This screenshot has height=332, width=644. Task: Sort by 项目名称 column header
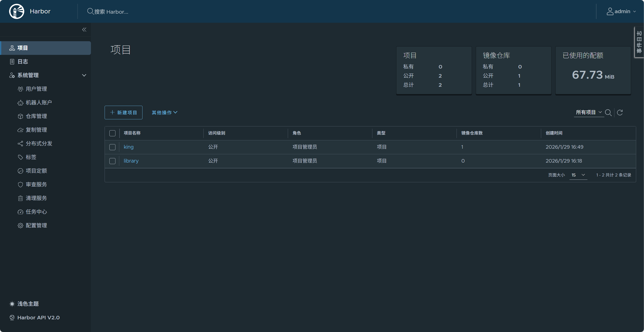tap(132, 133)
